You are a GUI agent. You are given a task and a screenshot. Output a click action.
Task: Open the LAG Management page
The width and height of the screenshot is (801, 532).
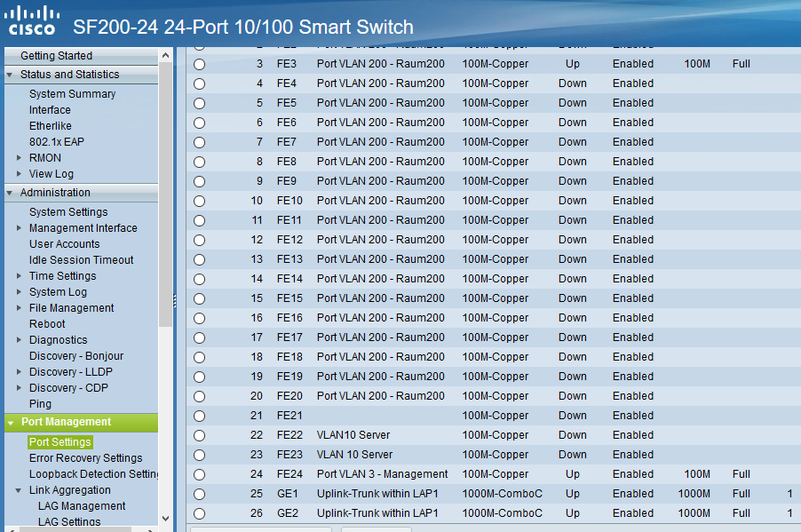82,506
